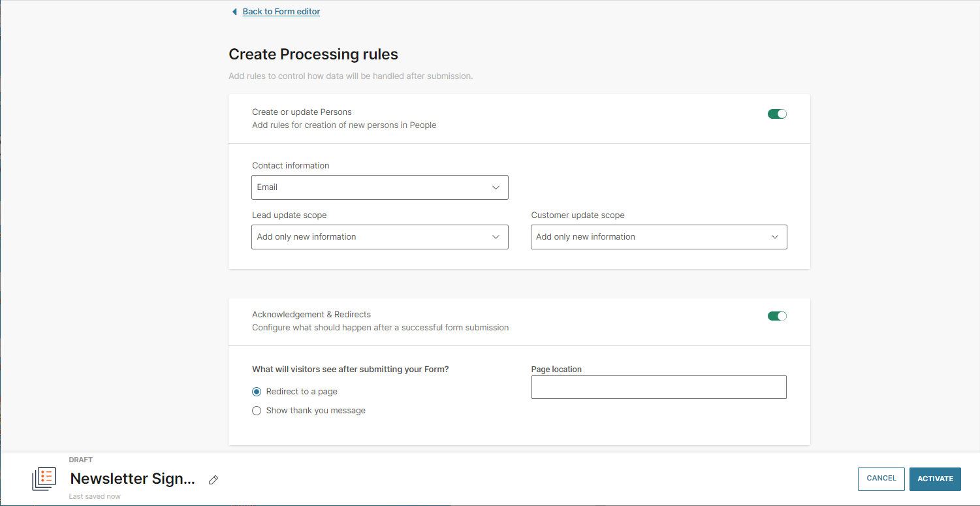Screen dimensions: 980x506
Task: Select the Redirect to a page option
Action: (x=257, y=392)
